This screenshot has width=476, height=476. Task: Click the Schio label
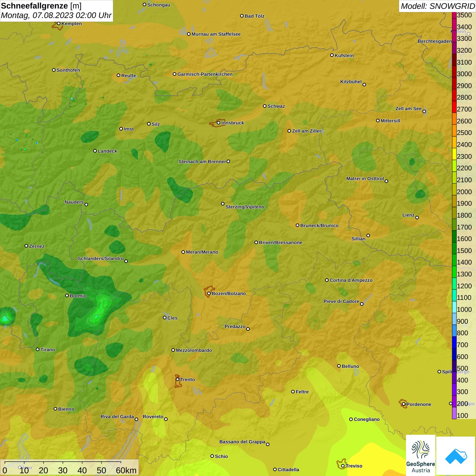tap(221, 456)
